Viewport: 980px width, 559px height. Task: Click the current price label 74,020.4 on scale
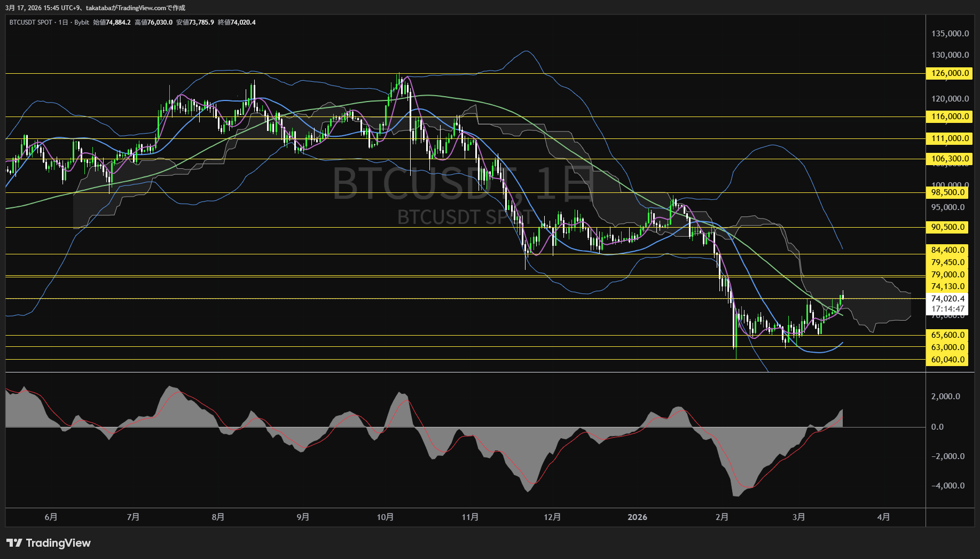[x=948, y=299]
